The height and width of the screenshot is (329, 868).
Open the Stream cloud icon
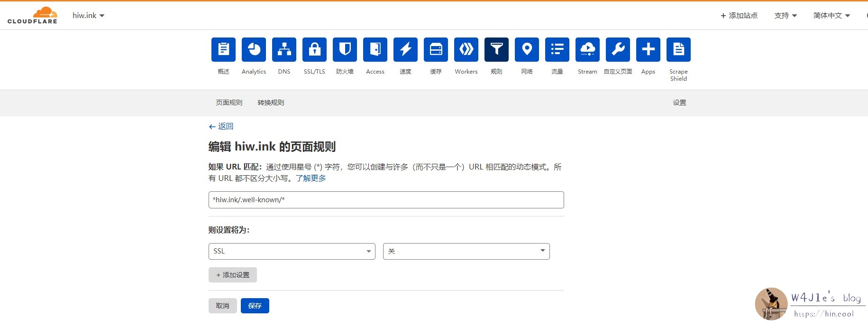[587, 50]
